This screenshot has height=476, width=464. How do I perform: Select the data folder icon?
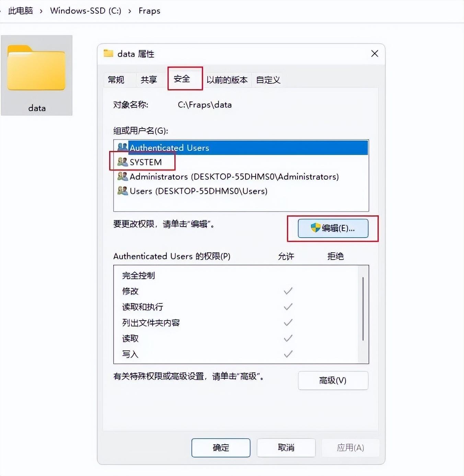pos(36,68)
